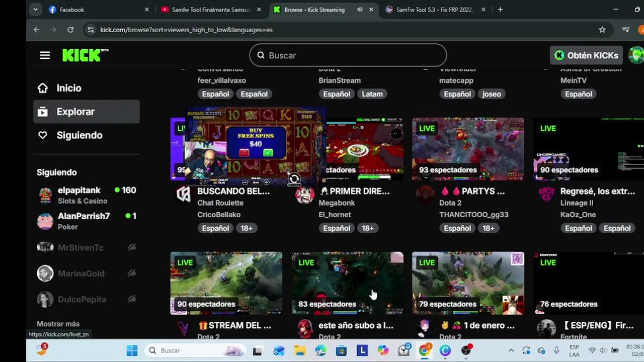The width and height of the screenshot is (644, 362).
Task: Click the joseo tag under matecapp
Action: 492,94
